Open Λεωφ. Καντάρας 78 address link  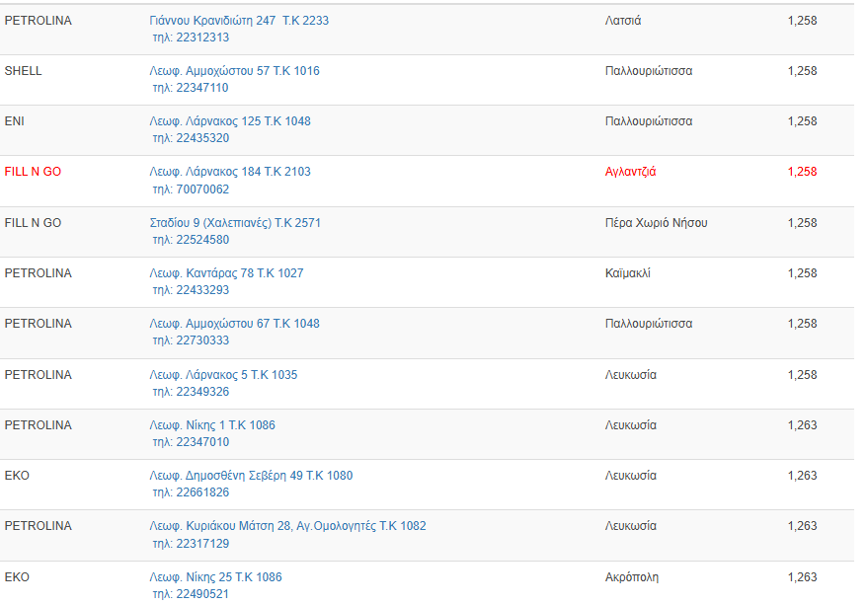[226, 273]
